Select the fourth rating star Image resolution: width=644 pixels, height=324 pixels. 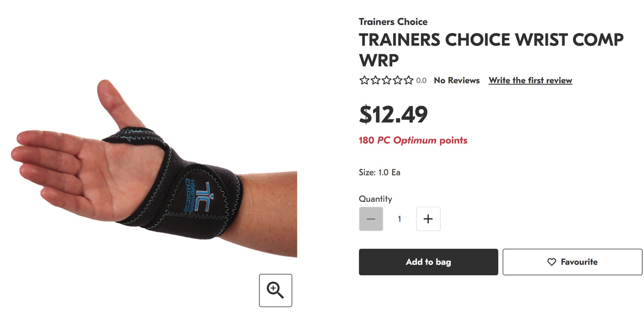398,81
